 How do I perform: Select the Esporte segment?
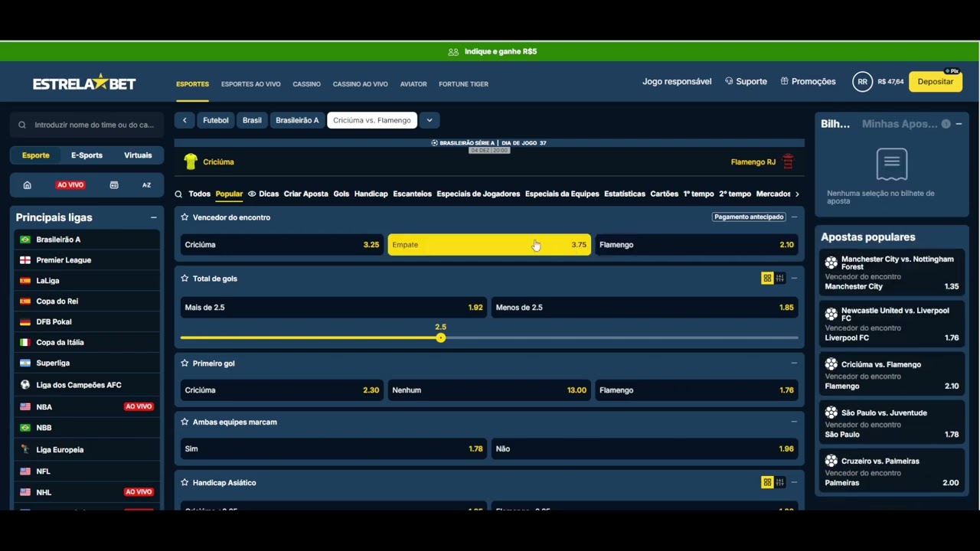coord(36,155)
